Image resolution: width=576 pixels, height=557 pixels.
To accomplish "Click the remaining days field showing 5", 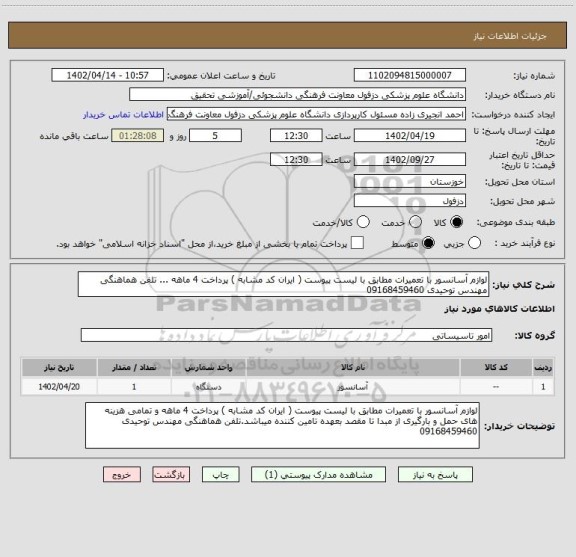I will click(x=215, y=136).
